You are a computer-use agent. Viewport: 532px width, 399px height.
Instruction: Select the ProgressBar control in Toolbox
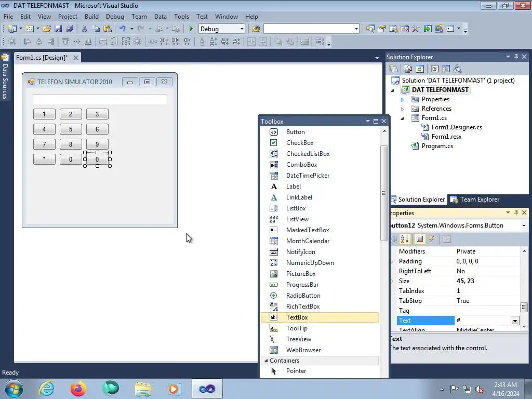pos(320,285)
